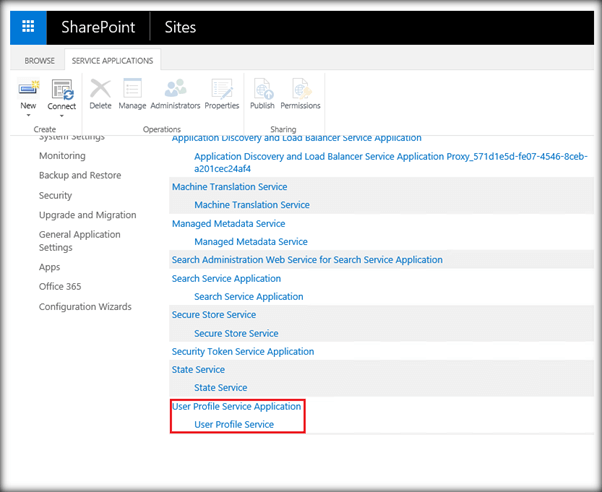This screenshot has width=602, height=492.
Task: Expand the Connect dropdown arrow
Action: 61,115
